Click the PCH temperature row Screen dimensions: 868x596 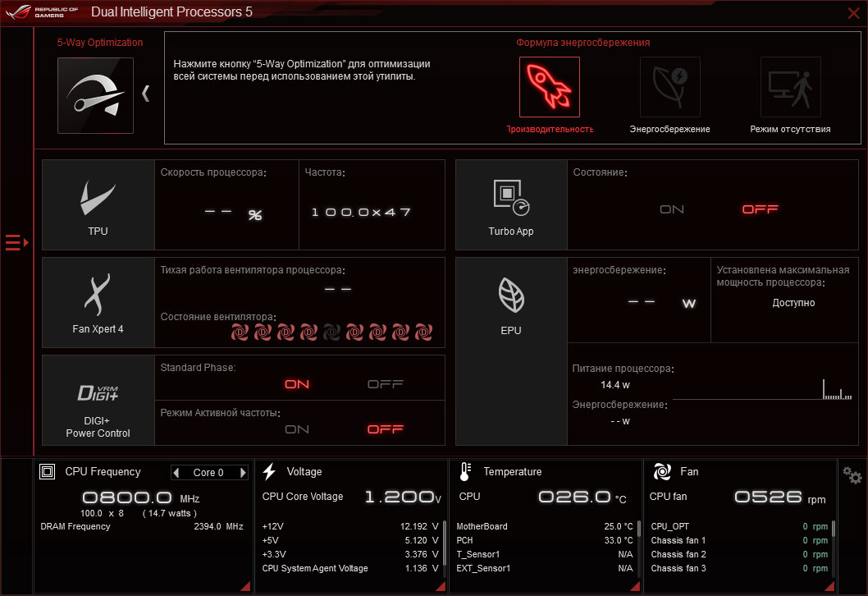coord(545,540)
